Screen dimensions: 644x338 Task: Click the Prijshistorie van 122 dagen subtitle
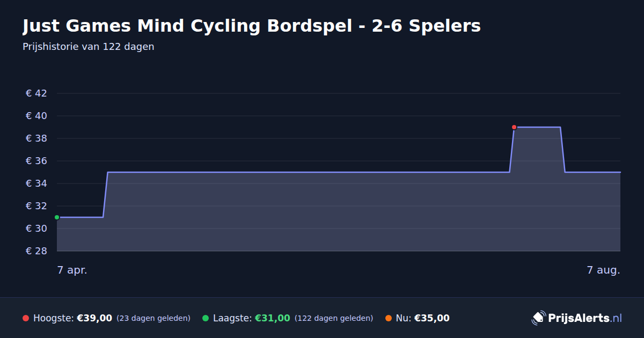tap(89, 47)
